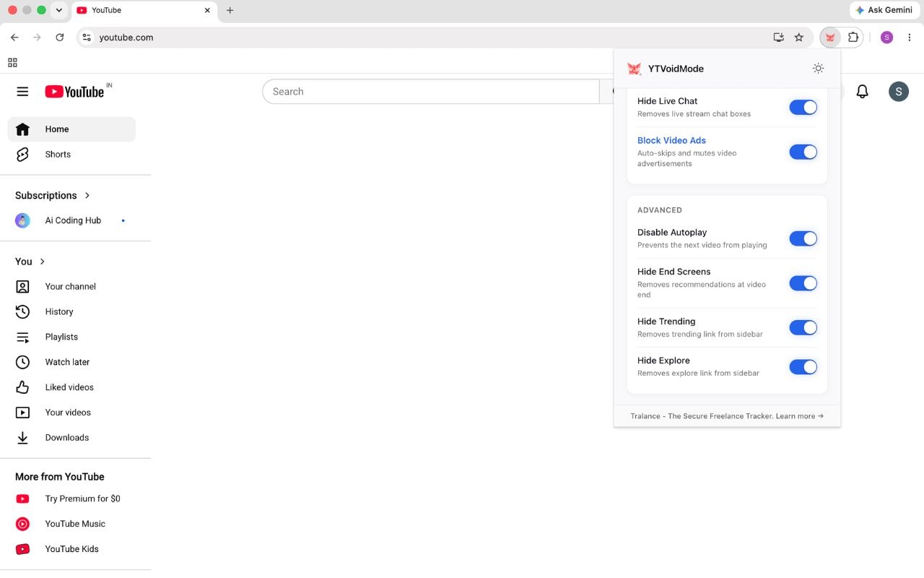
Task: Toggle Hide End Screens switch
Action: [x=803, y=283]
